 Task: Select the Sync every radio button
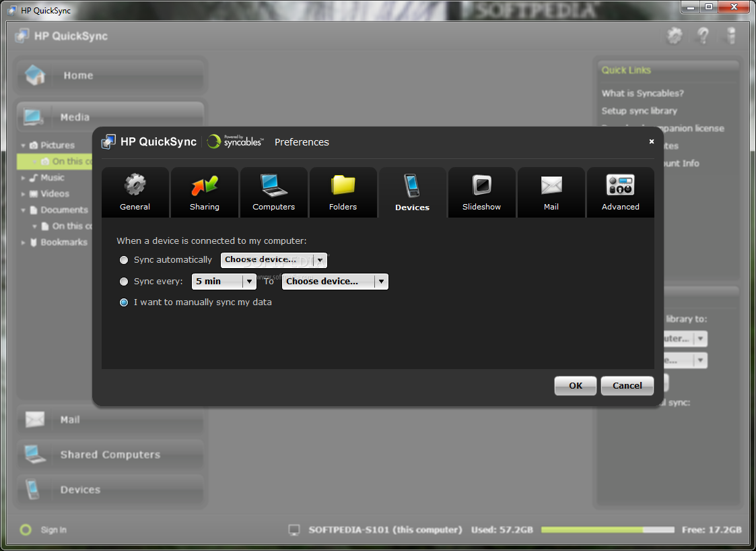pos(124,282)
